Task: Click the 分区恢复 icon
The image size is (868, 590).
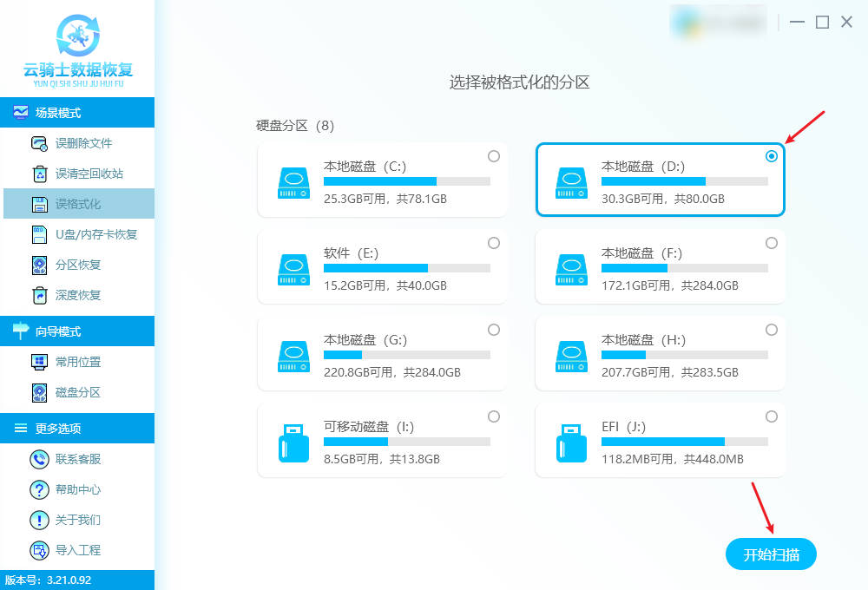Action: (x=39, y=265)
